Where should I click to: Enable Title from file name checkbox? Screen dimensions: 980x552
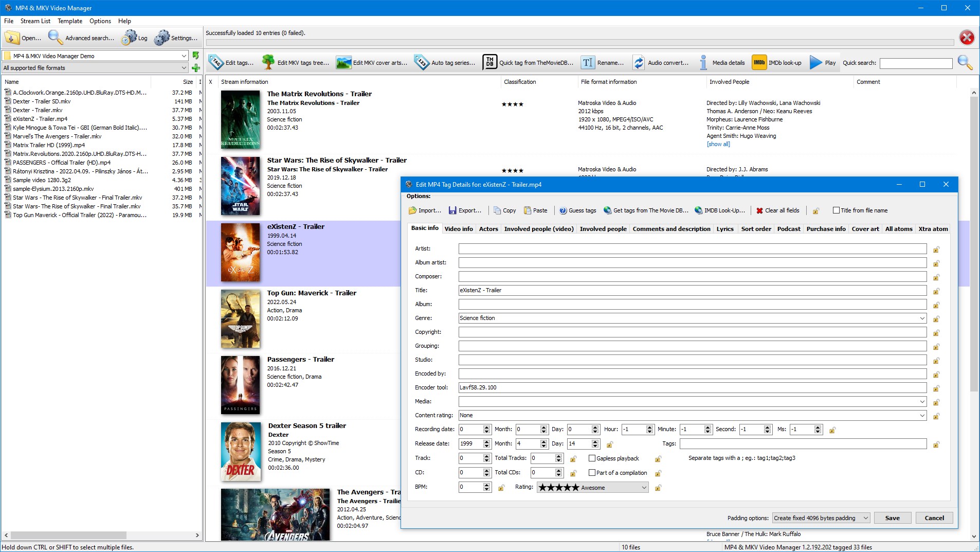pos(836,210)
